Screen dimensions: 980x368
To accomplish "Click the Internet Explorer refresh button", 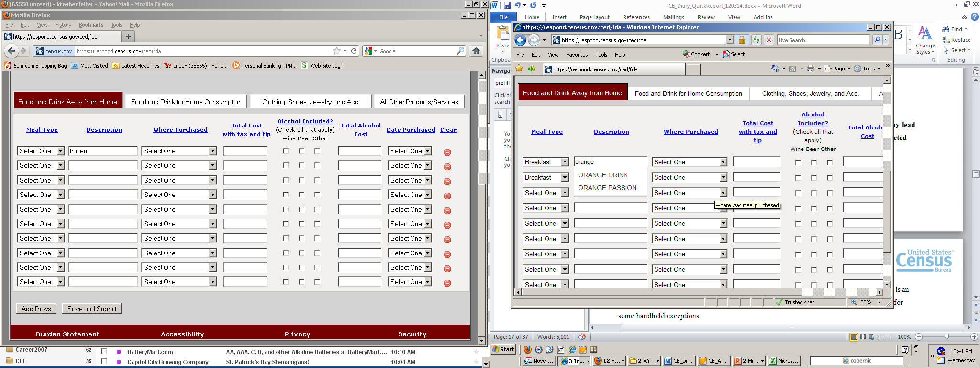I will point(756,40).
